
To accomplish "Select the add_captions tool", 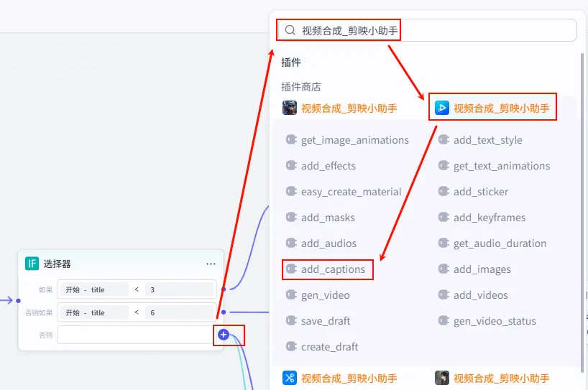I will coord(326,269).
